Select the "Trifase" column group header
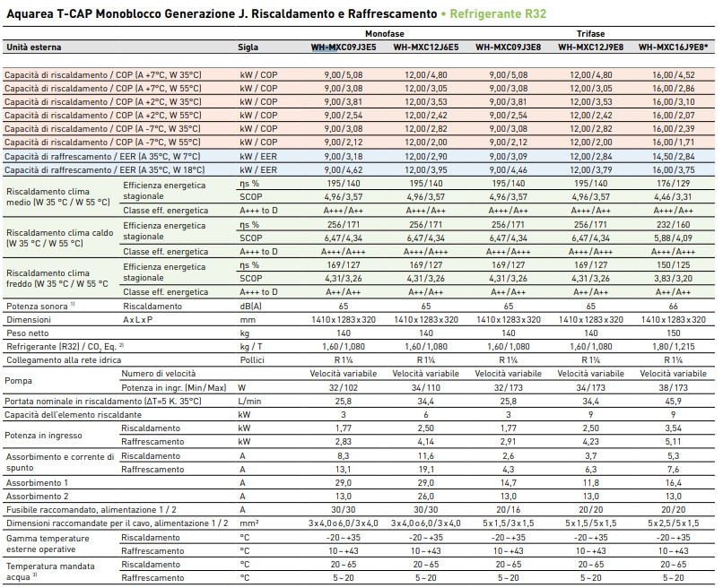Image resolution: width=723 pixels, height=588 pixels. pyautogui.click(x=590, y=34)
